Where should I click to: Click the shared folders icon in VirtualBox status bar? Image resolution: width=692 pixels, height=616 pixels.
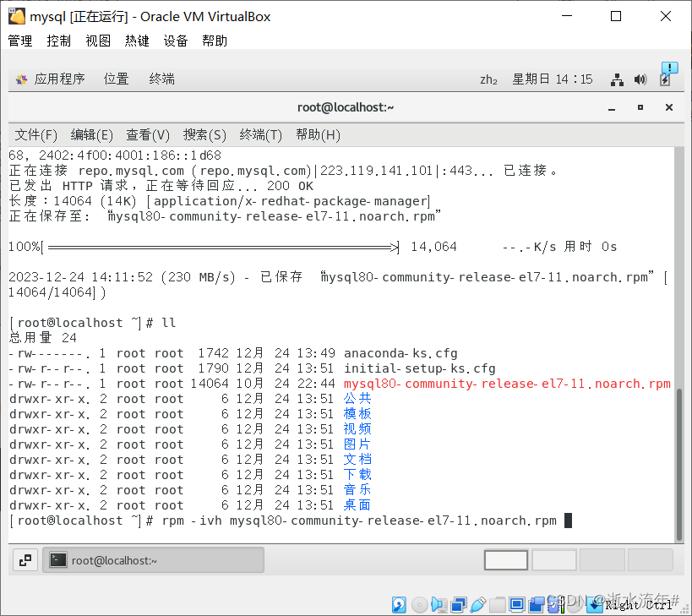coord(496,604)
